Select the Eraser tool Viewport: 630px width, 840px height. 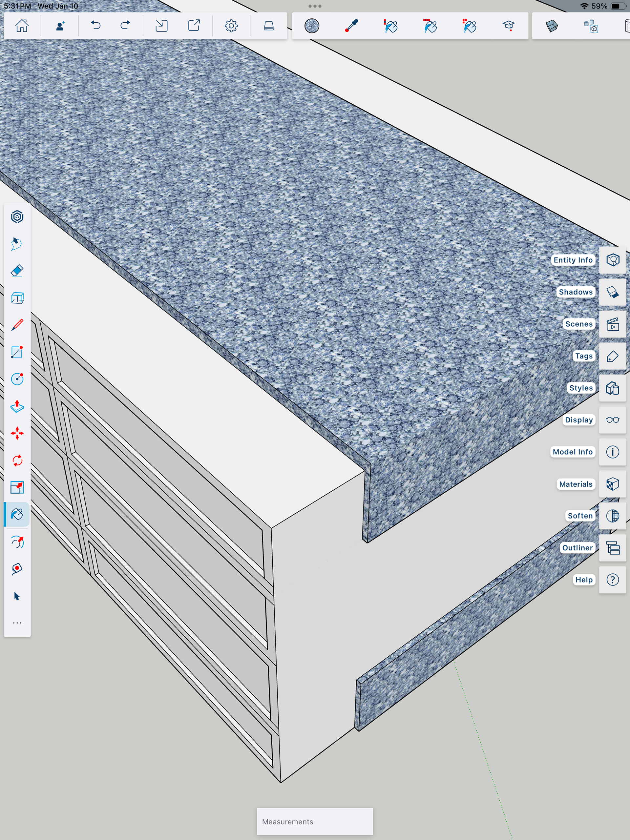click(17, 271)
